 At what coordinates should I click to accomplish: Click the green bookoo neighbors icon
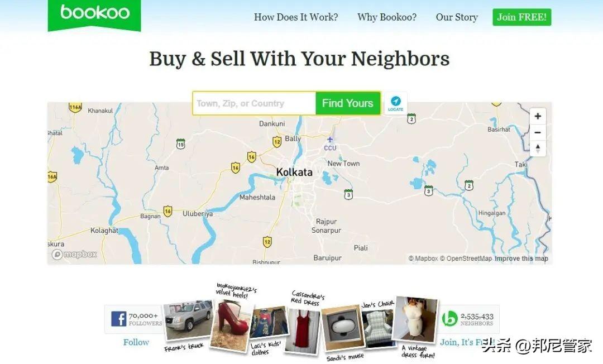449,319
